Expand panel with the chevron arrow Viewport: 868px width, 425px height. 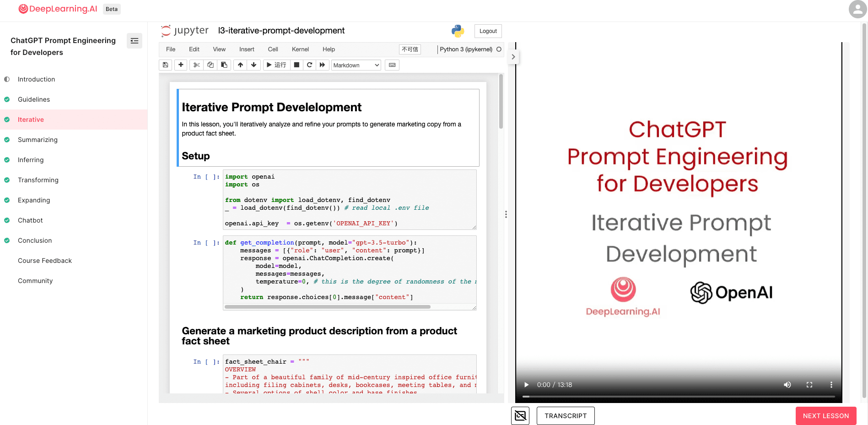coord(513,57)
